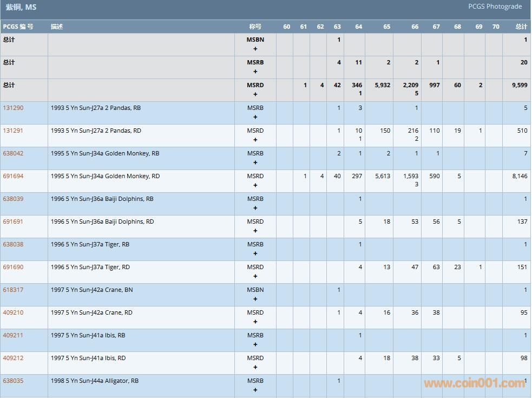The height and width of the screenshot is (398, 532).
Task: Click coin number 638039 link
Action: 13,199
